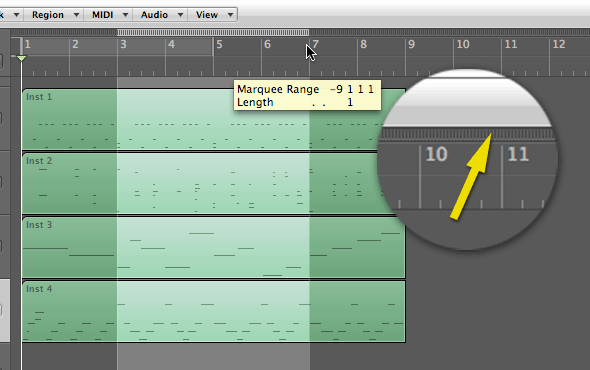Open the View menu
Viewport: 590px width, 370px height.
tap(212, 15)
